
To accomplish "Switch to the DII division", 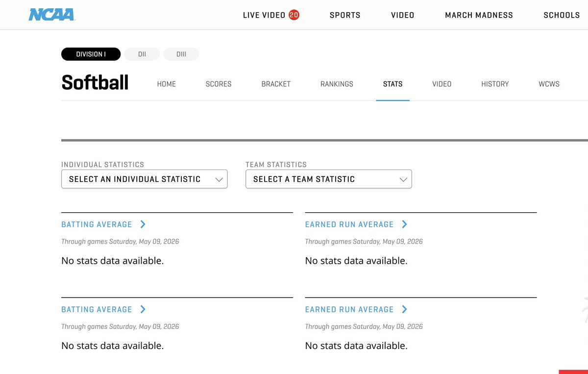I will (x=142, y=54).
